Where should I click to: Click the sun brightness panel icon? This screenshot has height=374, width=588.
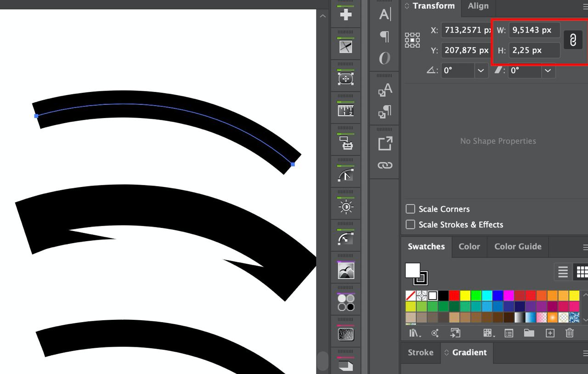pos(346,207)
